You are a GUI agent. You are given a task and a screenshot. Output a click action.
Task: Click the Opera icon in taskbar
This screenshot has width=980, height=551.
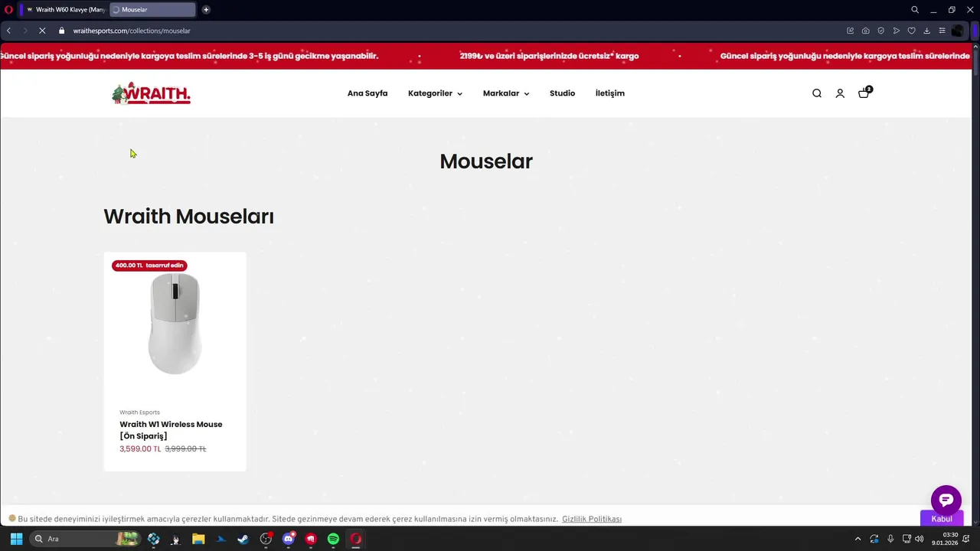click(356, 539)
